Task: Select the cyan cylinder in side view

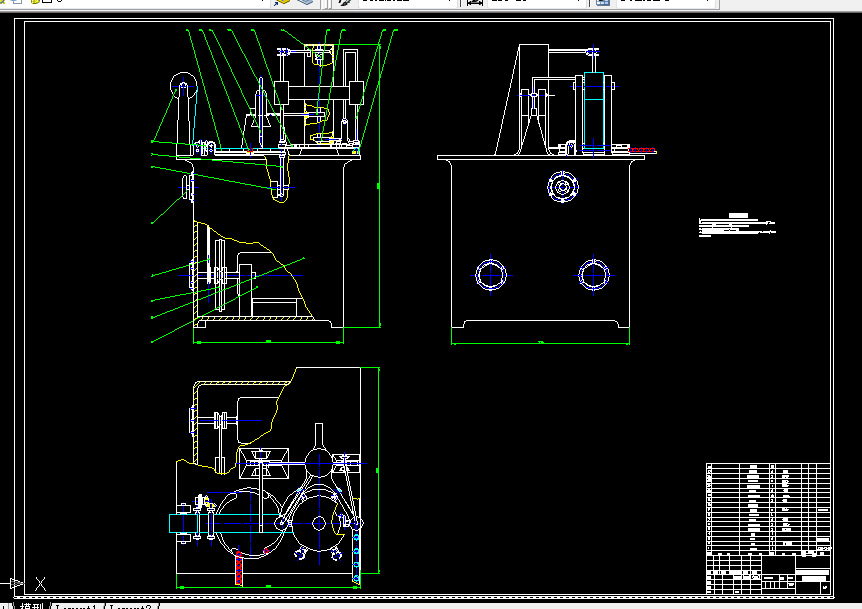Action: 594,112
